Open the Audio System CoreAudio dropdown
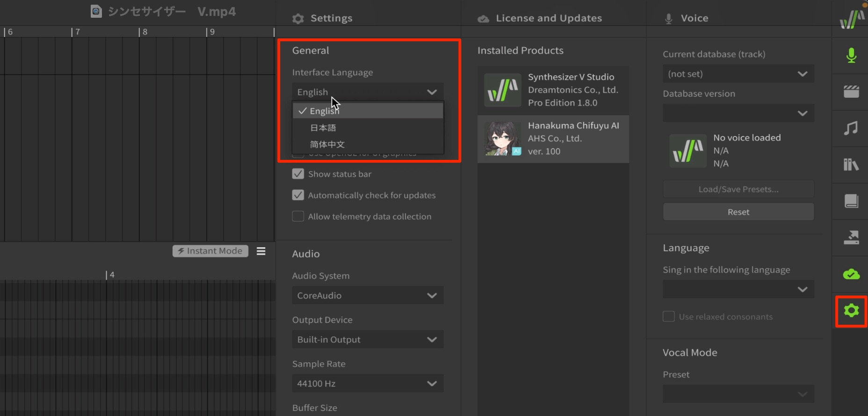The width and height of the screenshot is (868, 416). click(368, 295)
